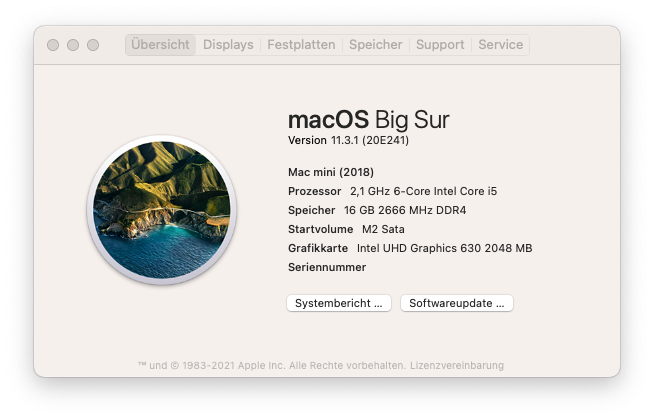
Task: Switch to the Übersicht tab
Action: 160,45
